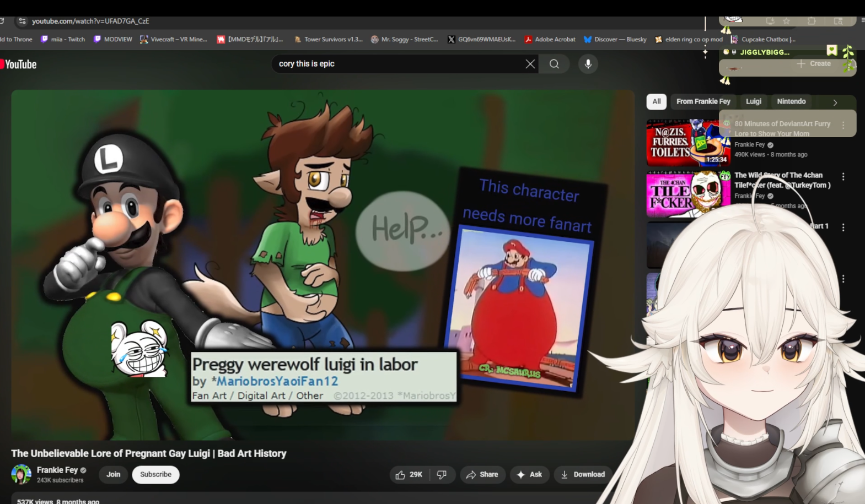Image resolution: width=865 pixels, height=504 pixels.
Task: View site information icon beside the URL
Action: tap(22, 21)
